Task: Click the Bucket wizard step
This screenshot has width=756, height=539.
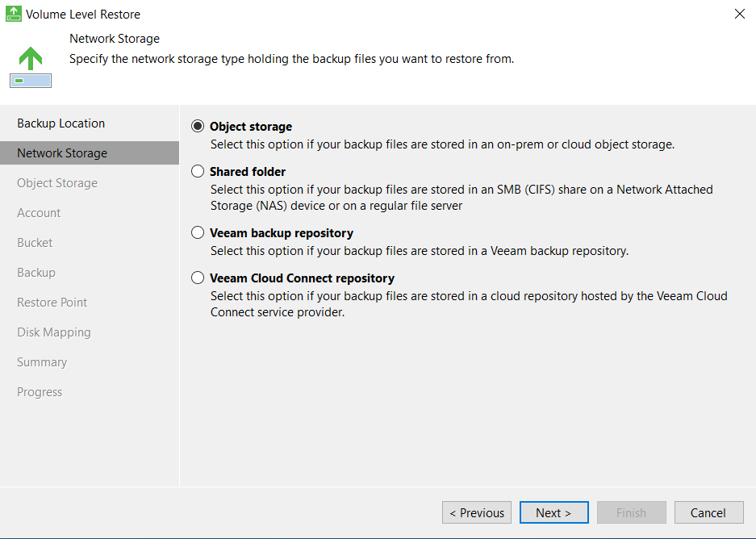Action: click(35, 243)
